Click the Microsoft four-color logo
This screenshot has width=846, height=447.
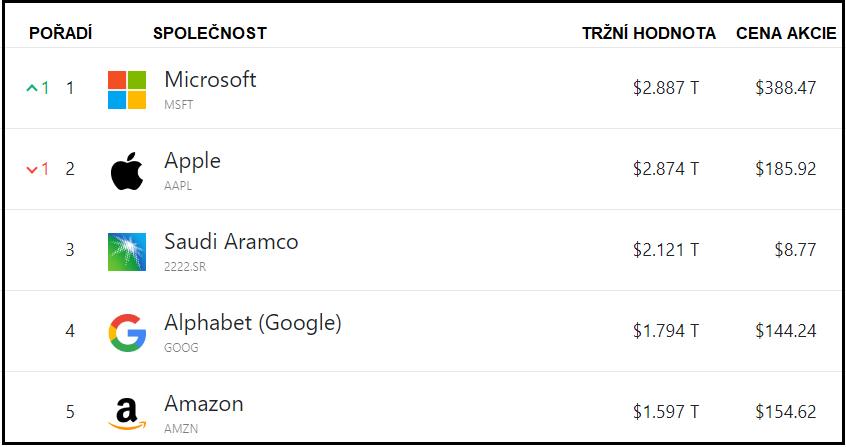pos(127,90)
